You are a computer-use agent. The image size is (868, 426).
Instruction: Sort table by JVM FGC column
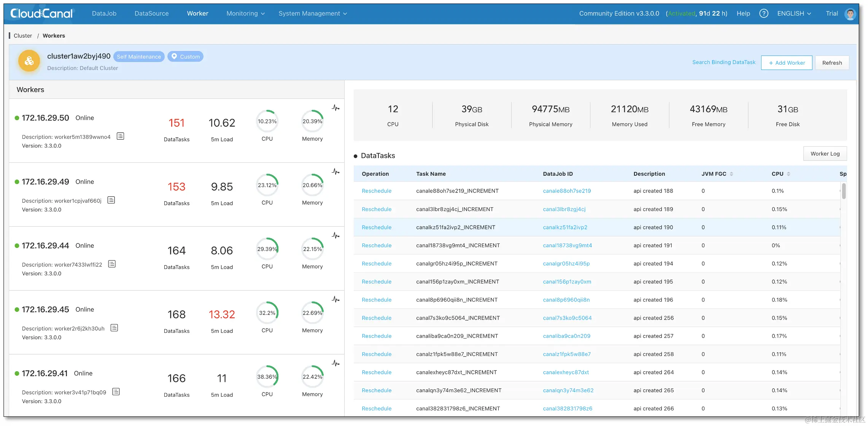coord(731,174)
